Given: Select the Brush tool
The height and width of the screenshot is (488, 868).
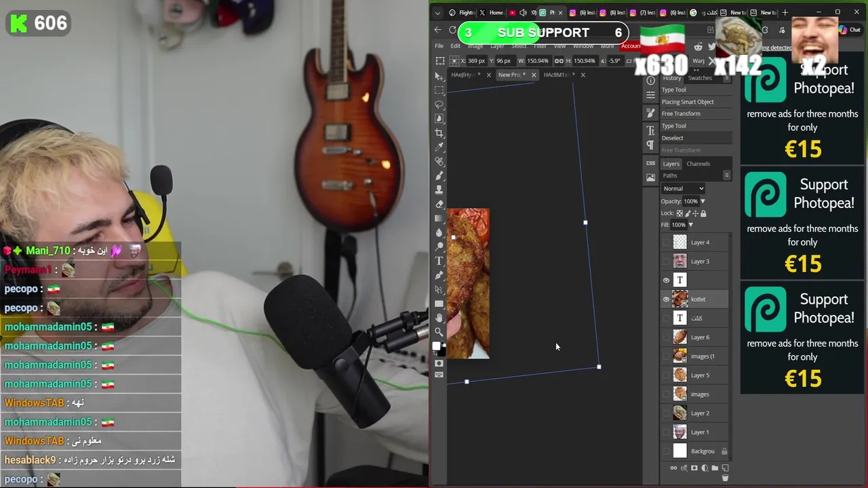Looking at the screenshot, I should click(439, 176).
